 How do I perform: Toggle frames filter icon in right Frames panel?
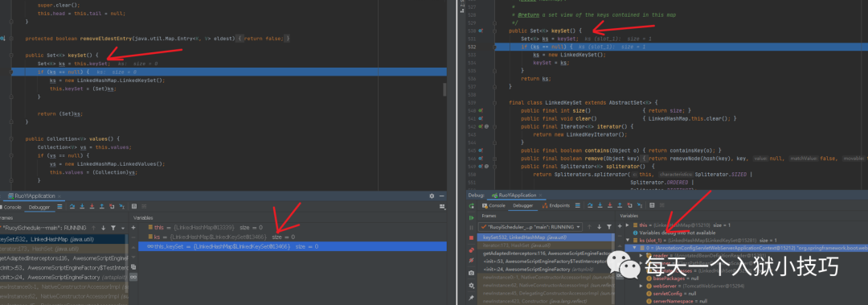[x=609, y=227]
